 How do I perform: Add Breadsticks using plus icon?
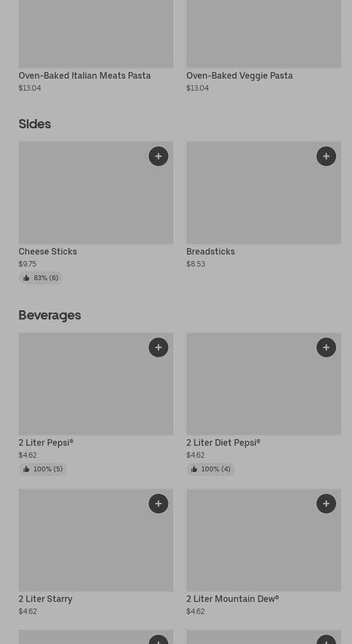(326, 156)
